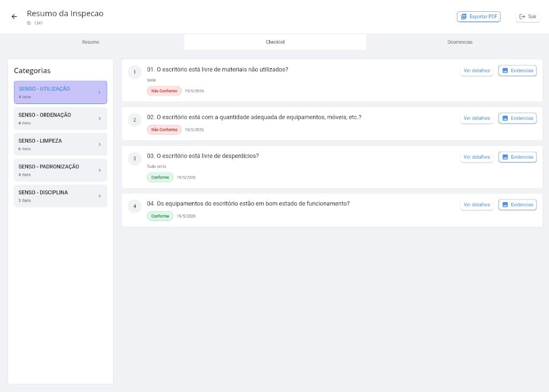Open the Ocorrencias tab

[x=459, y=42]
